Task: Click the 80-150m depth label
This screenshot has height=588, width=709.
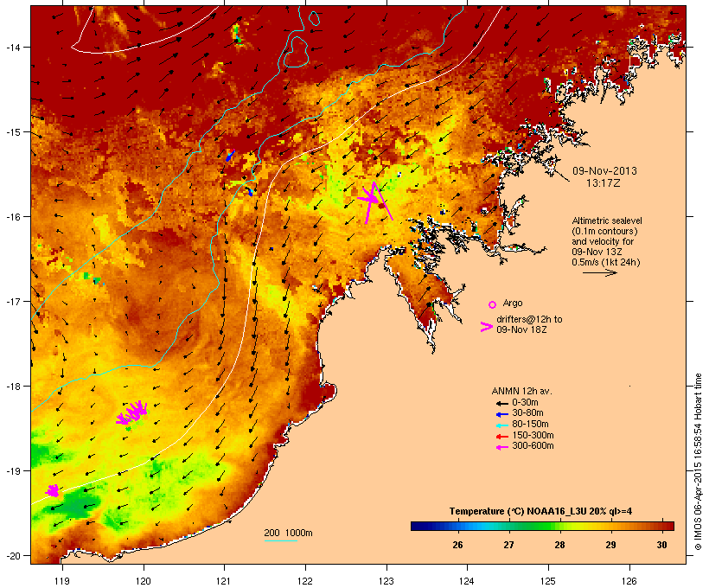Action: [530, 425]
